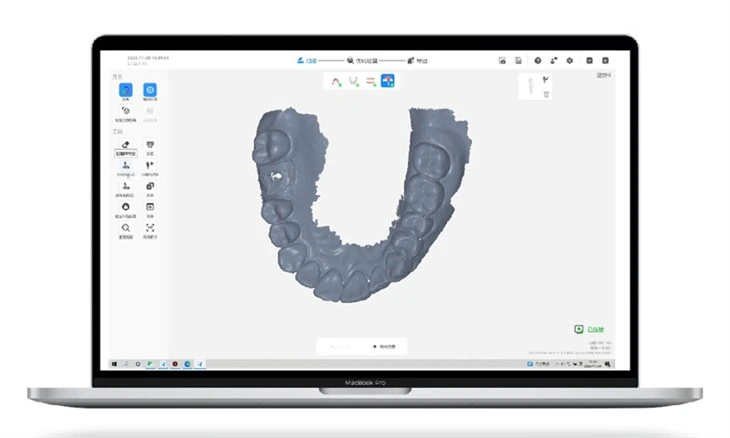730x438 pixels.
Task: Select the eraser tool in left tools
Action: pos(126,145)
